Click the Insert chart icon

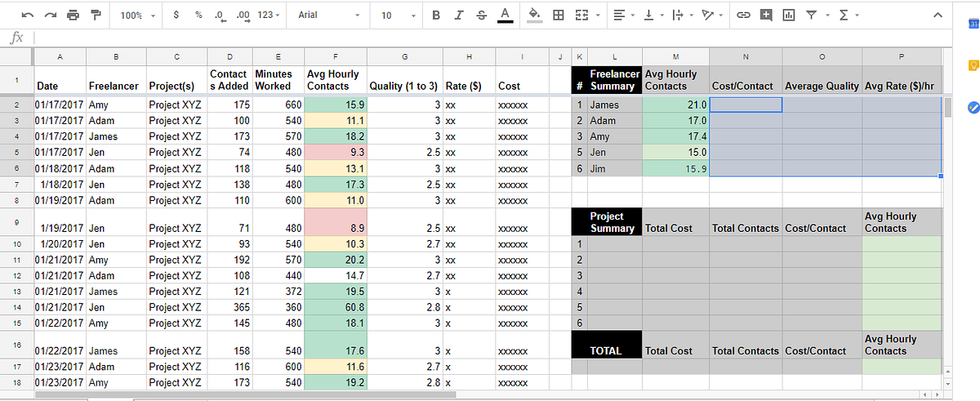(x=789, y=16)
